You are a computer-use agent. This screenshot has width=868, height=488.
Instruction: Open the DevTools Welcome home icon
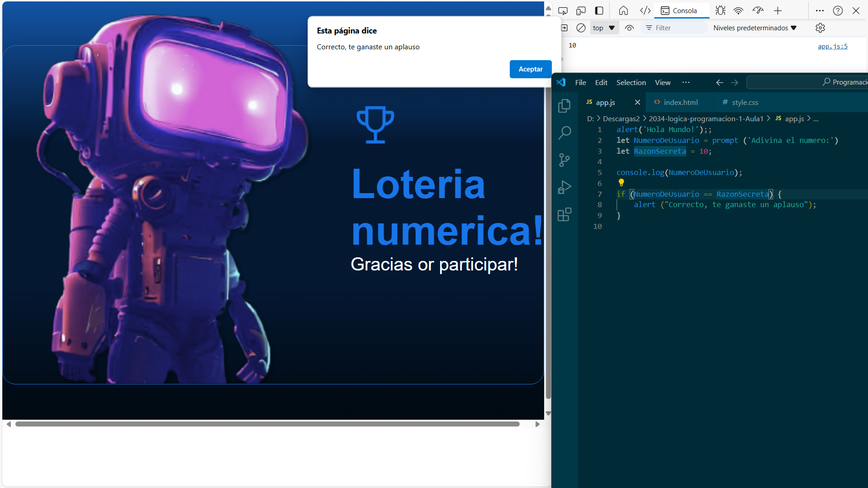623,11
